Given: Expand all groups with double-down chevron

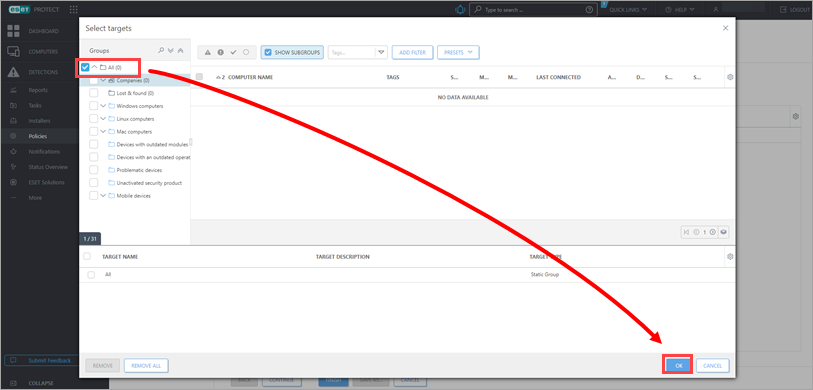Looking at the screenshot, I should pos(171,51).
